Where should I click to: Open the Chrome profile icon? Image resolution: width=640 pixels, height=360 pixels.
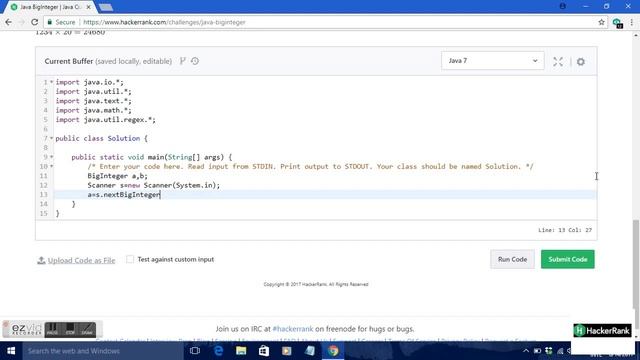tap(563, 6)
